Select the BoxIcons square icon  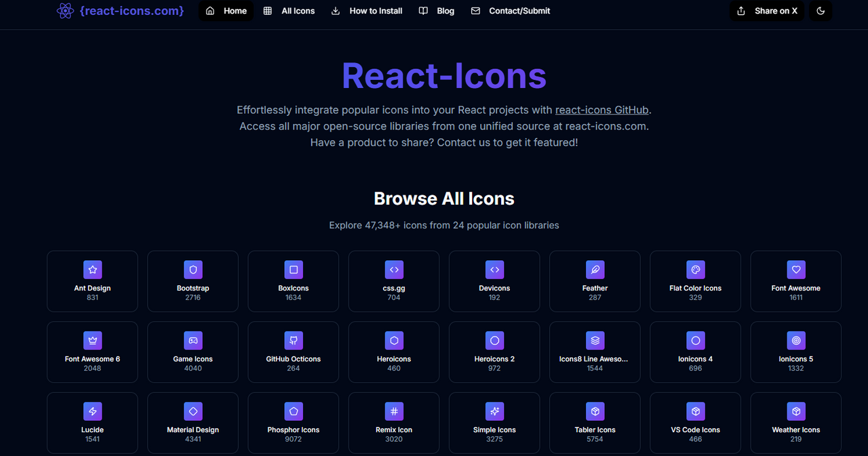(294, 270)
